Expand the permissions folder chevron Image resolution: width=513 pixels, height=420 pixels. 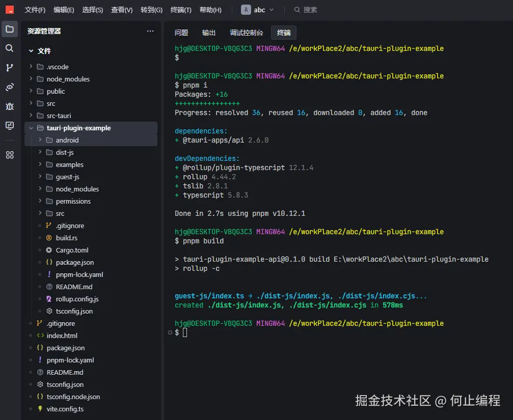pos(40,201)
